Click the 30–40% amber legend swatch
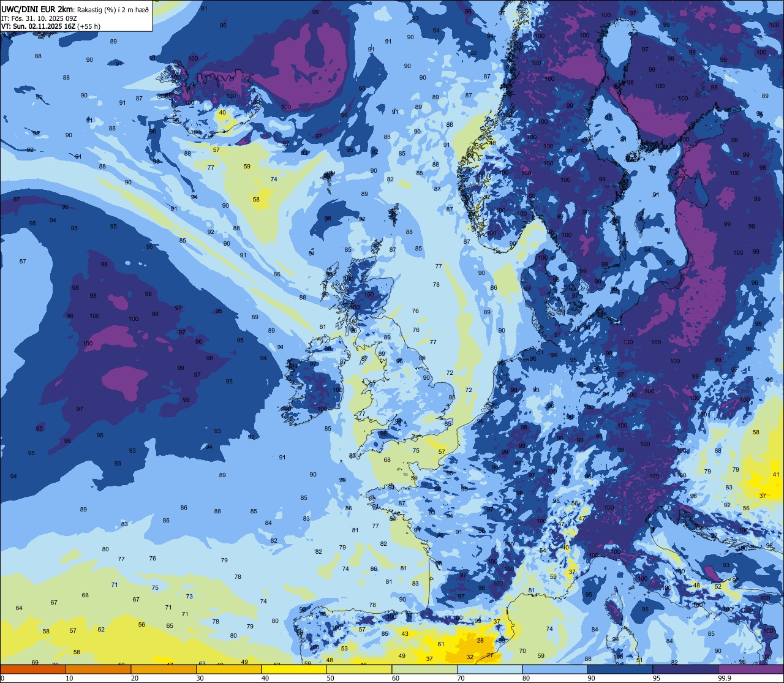The height and width of the screenshot is (683, 784). point(228,669)
